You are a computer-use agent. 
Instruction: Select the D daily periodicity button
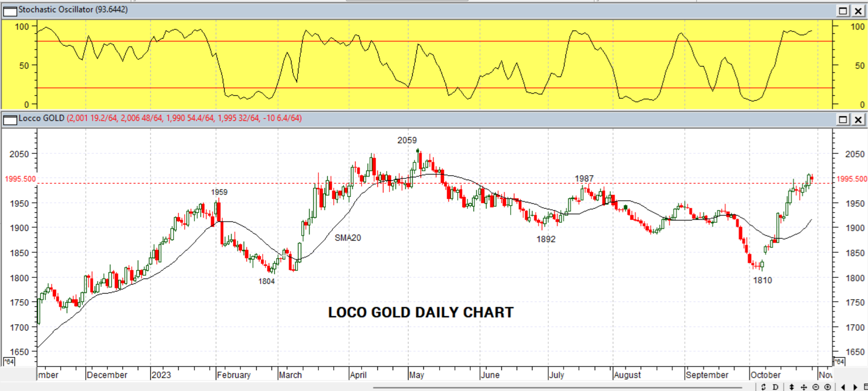pyautogui.click(x=775, y=387)
